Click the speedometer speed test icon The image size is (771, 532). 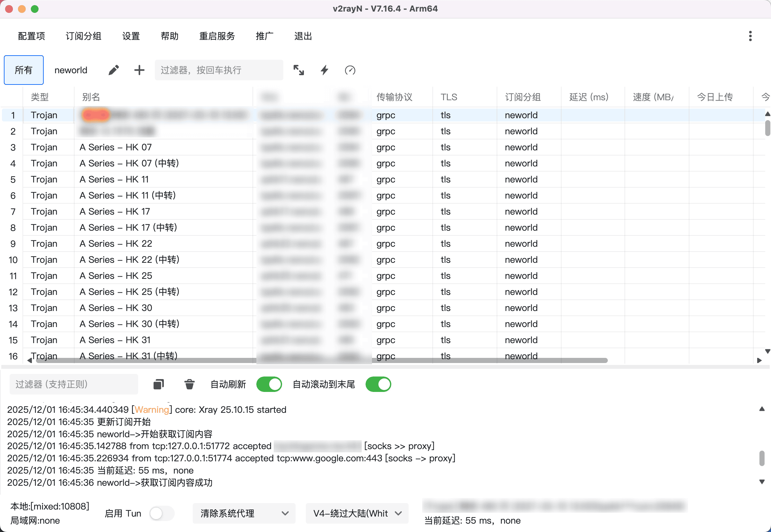click(x=350, y=70)
